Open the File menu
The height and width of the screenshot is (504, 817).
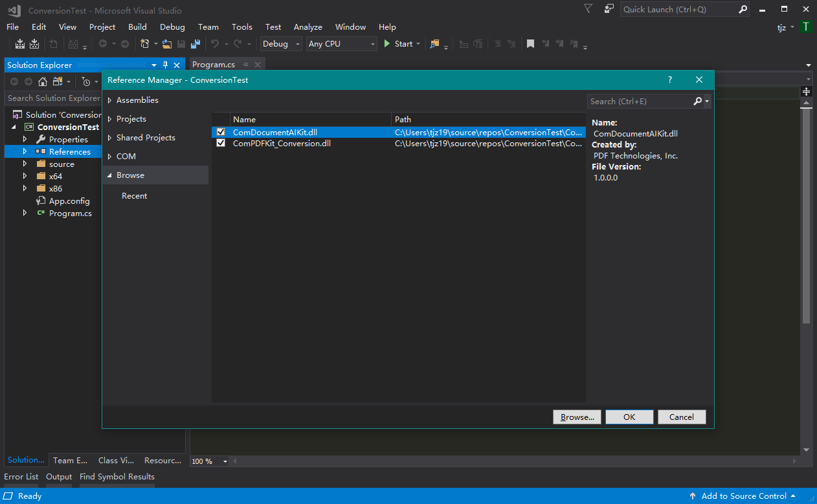[x=12, y=27]
